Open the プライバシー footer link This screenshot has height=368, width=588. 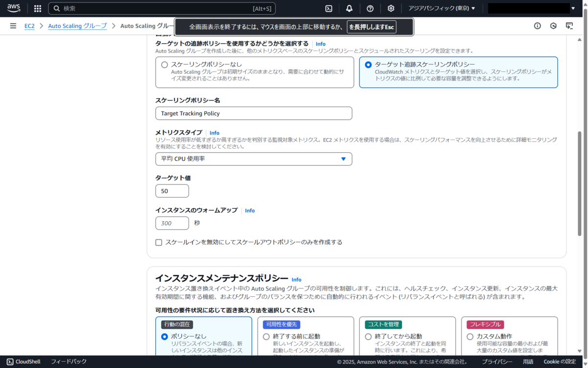497,362
